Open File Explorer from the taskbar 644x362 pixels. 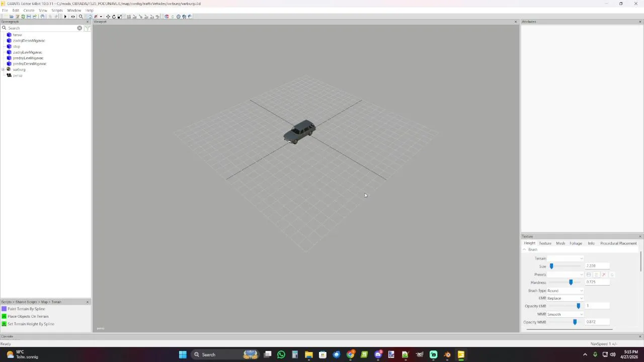309,354
